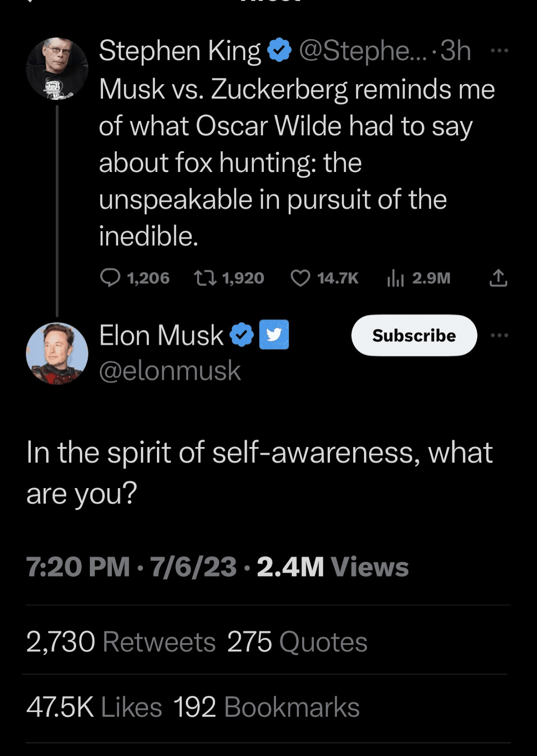
Task: Like Stephen King's tweet via heart icon
Action: coord(300,278)
